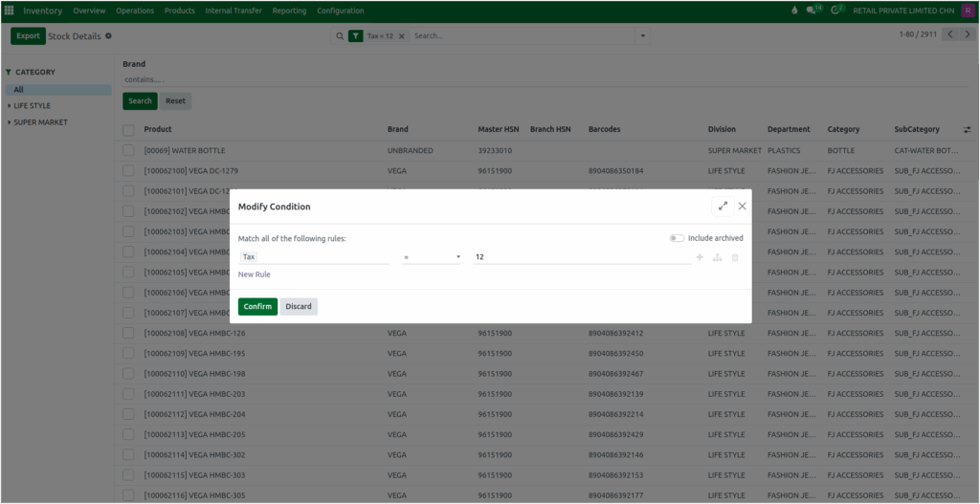Open the optional columns adjust icon

pos(967,129)
